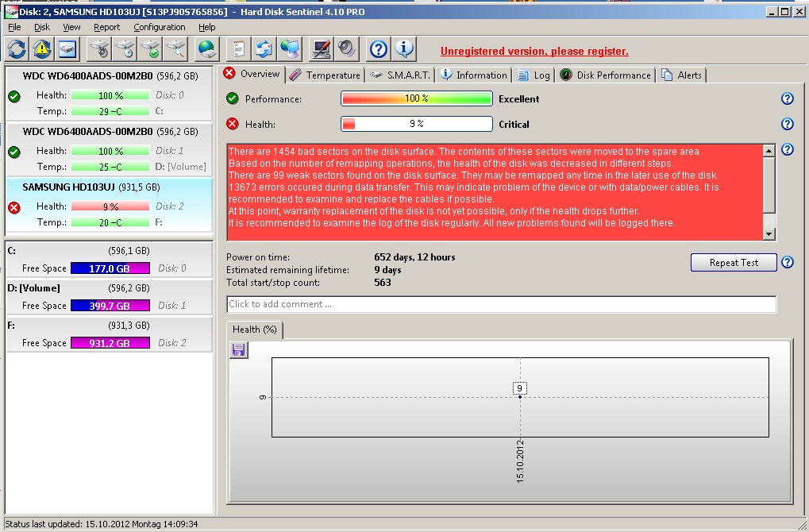Click the monitor with screwdriver configuration icon

(321, 49)
